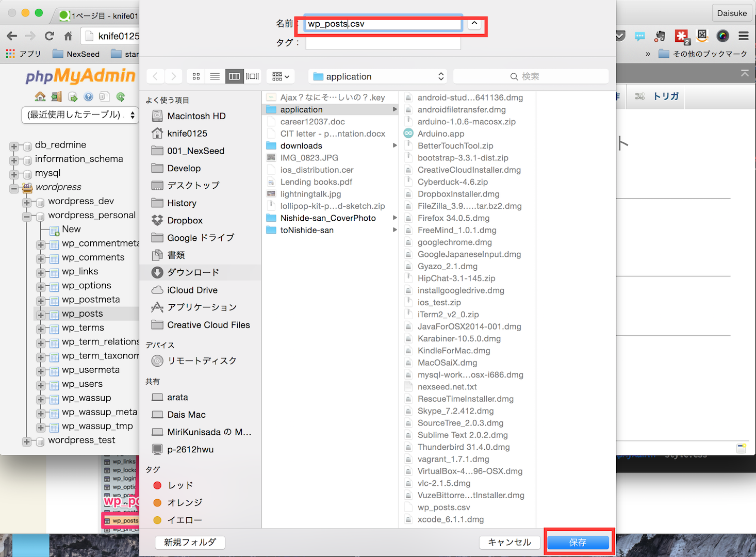Switch the file browser to list view
756x557 pixels.
pyautogui.click(x=215, y=76)
